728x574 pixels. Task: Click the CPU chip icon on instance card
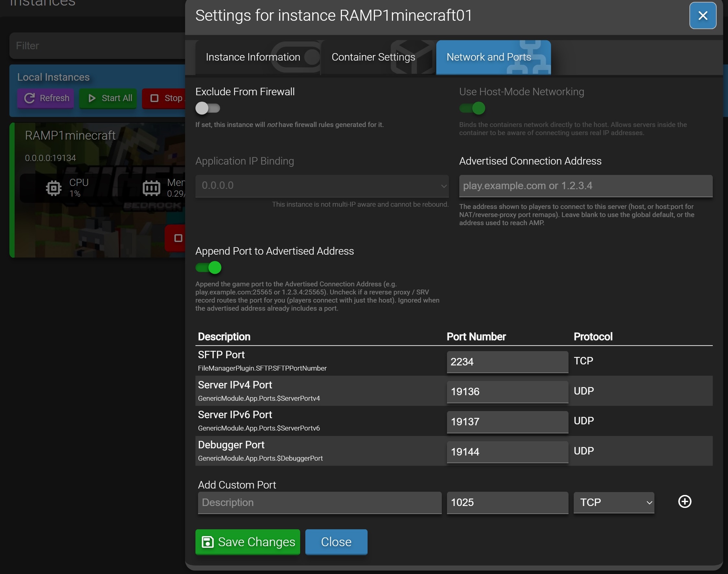[x=54, y=188]
